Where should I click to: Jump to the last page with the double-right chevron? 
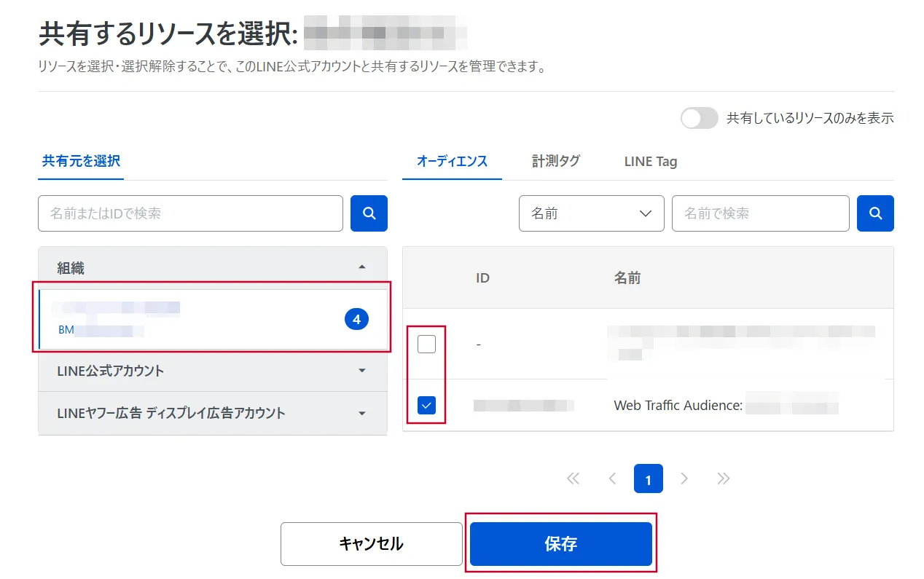(722, 478)
